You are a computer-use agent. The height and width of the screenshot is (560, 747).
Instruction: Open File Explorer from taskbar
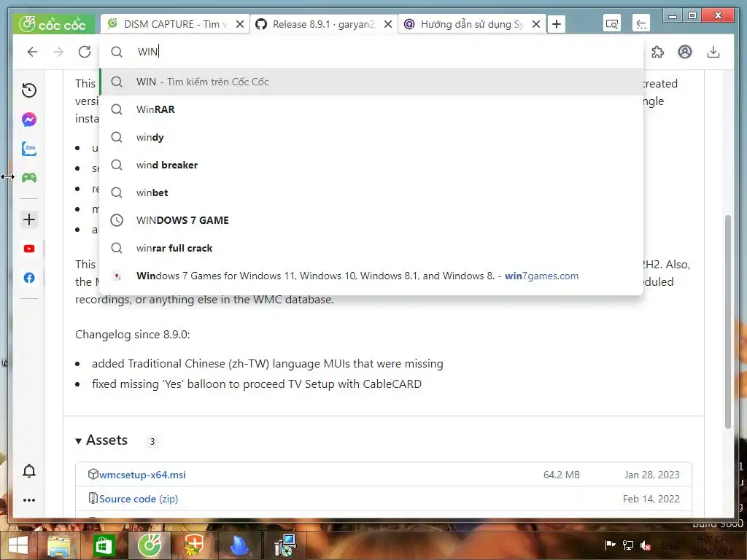pos(58,545)
